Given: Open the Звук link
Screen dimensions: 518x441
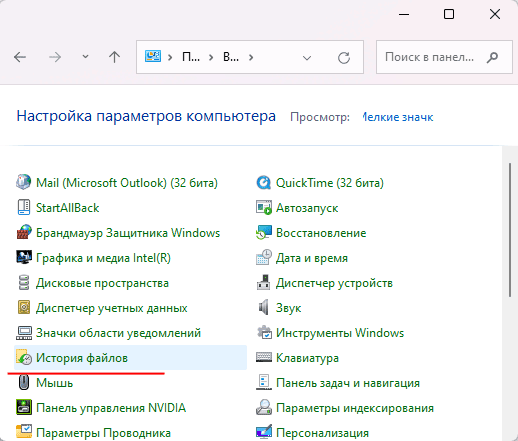Looking at the screenshot, I should 288,308.
